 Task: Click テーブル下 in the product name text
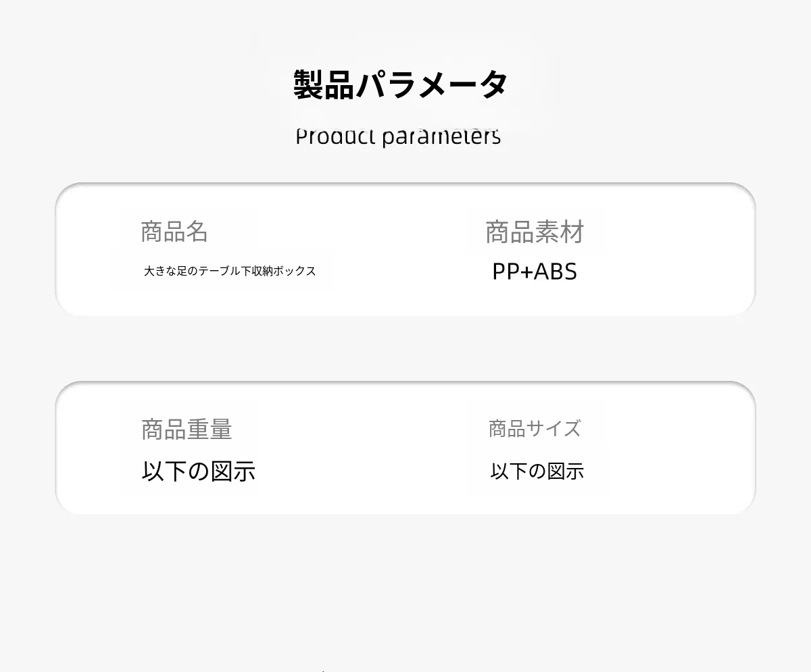point(225,272)
